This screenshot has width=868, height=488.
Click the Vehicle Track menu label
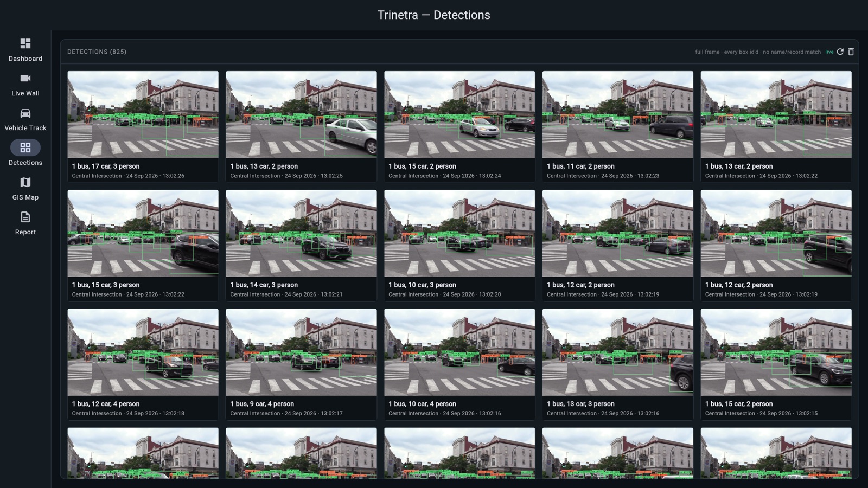coord(25,128)
